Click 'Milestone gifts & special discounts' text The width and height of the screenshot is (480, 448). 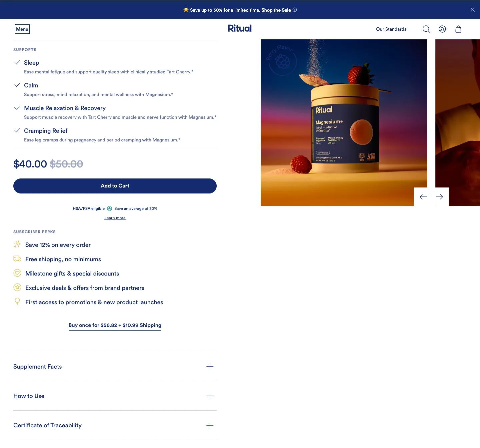click(72, 274)
